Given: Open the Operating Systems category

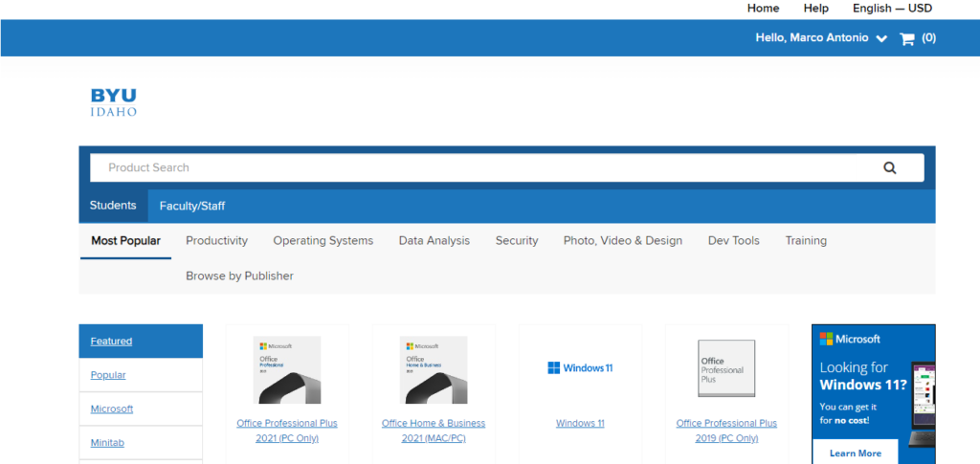Looking at the screenshot, I should [x=323, y=241].
